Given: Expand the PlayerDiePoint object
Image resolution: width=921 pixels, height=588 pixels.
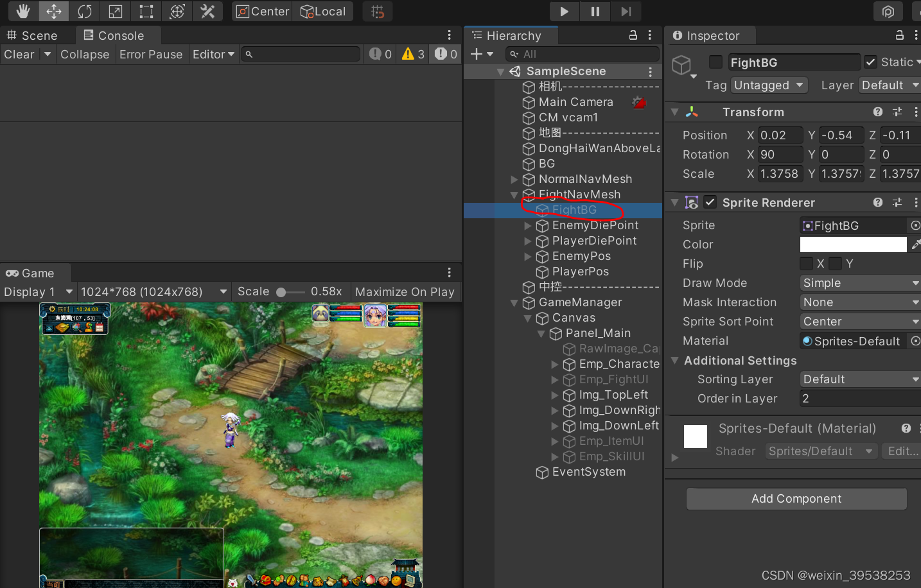Looking at the screenshot, I should 527,241.
